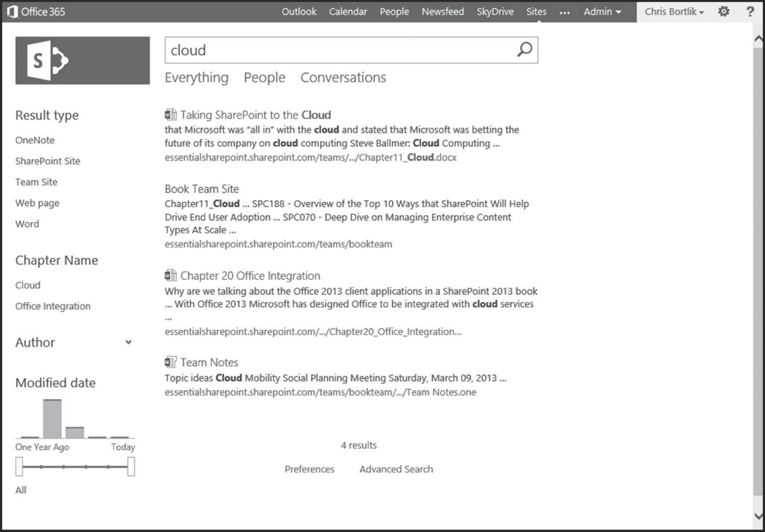765x532 pixels.
Task: Click the Office 365 logo
Action: (36, 12)
